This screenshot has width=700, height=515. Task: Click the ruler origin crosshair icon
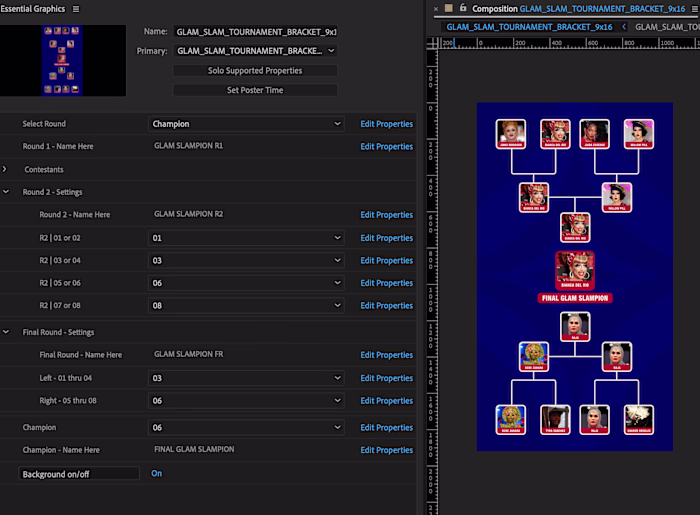(x=432, y=43)
